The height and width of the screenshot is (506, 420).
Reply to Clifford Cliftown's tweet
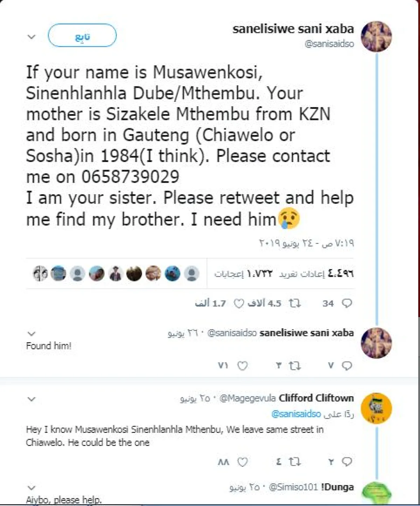(x=346, y=462)
